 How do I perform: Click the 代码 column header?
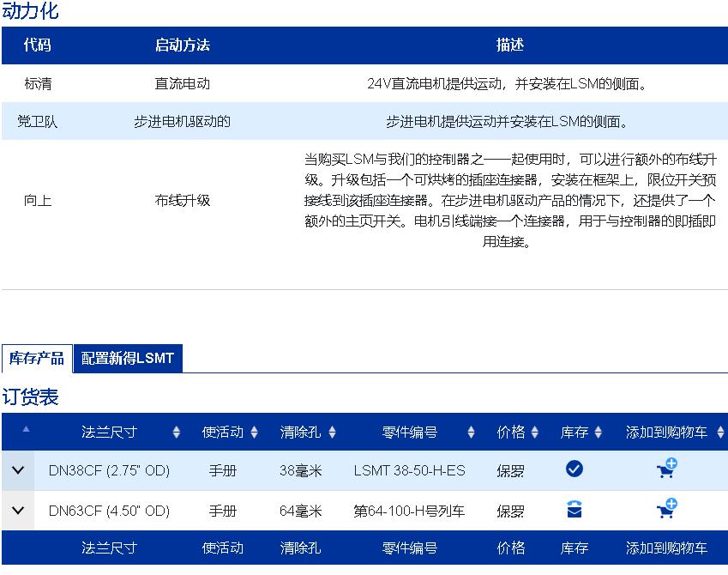(x=38, y=45)
